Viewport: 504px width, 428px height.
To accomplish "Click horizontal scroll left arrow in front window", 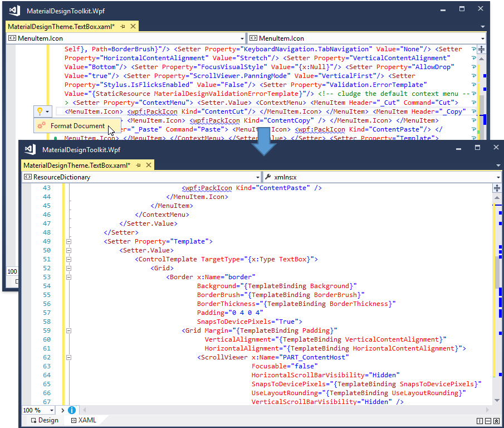I will (x=85, y=410).
